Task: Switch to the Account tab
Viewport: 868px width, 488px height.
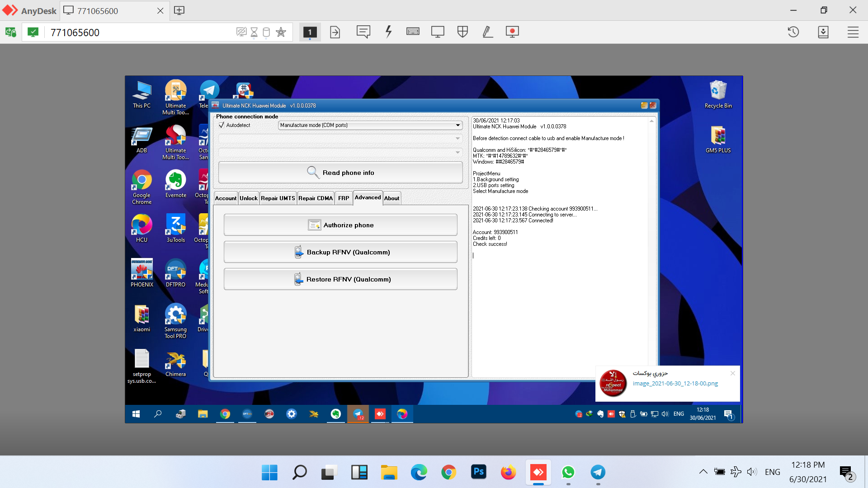Action: click(226, 198)
